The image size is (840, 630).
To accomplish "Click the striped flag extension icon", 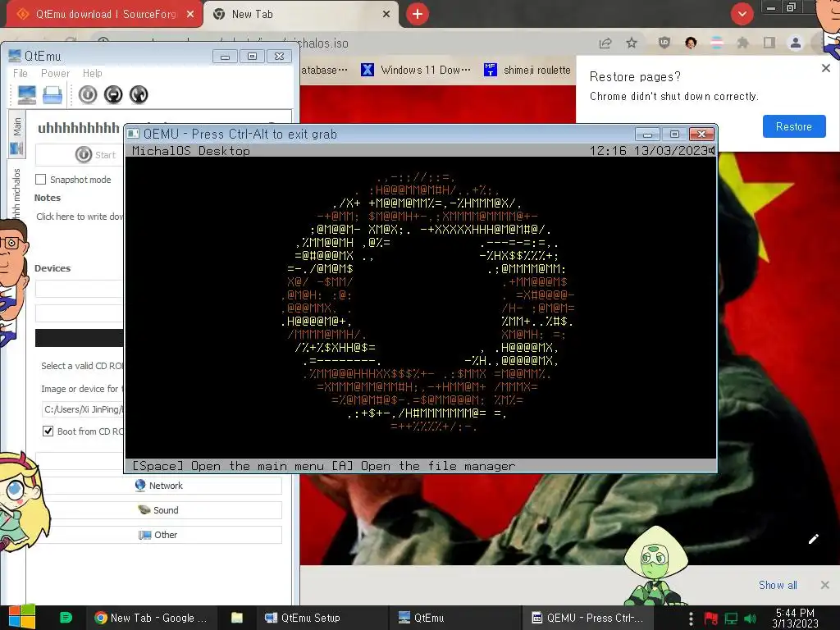I will point(717,43).
